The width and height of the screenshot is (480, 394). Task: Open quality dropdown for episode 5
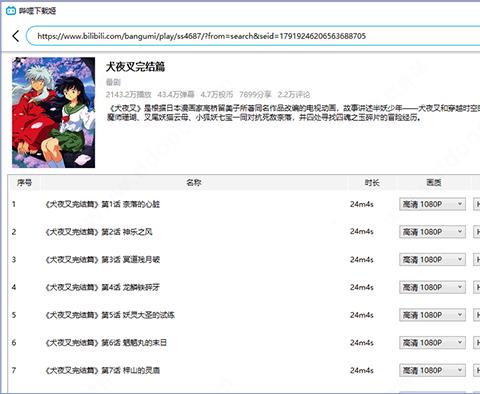pos(432,315)
